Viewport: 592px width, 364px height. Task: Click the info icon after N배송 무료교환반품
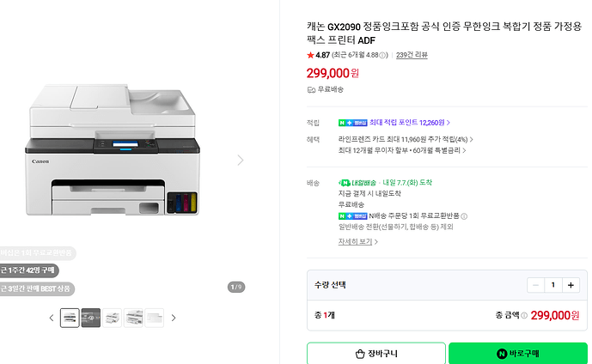coord(464,216)
